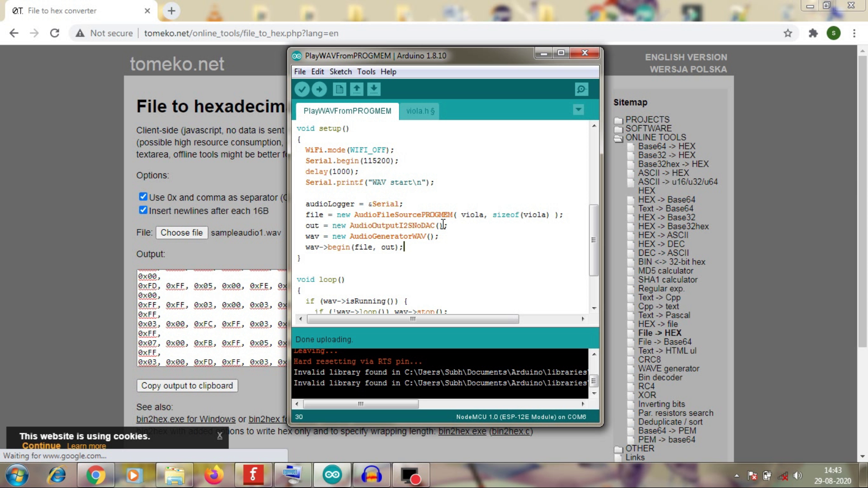The width and height of the screenshot is (868, 488).
Task: Open the Arduino Edit menu
Action: tap(317, 71)
